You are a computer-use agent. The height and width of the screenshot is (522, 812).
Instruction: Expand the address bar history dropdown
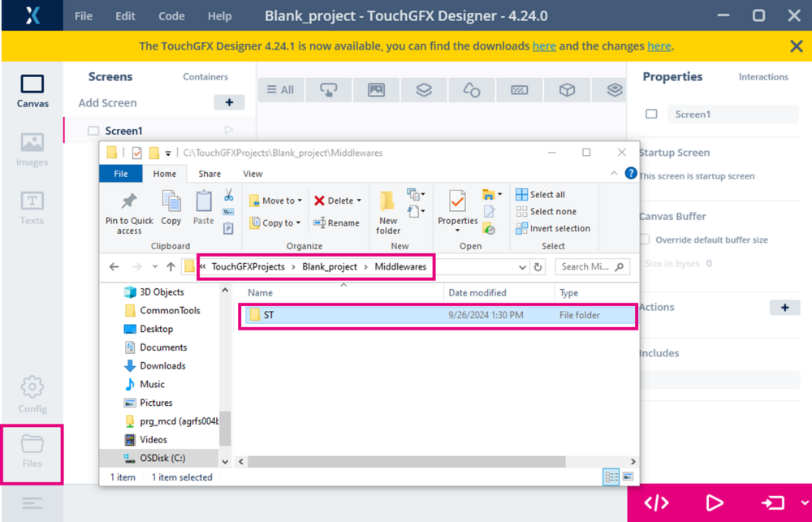tap(522, 267)
